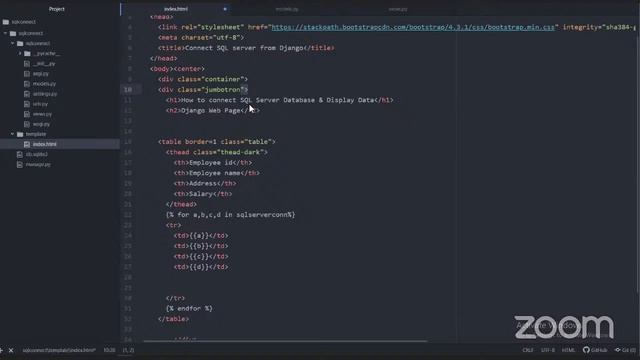Click the title text 'Connect SQL server from Django'
The image size is (640, 360).
coord(244,48)
